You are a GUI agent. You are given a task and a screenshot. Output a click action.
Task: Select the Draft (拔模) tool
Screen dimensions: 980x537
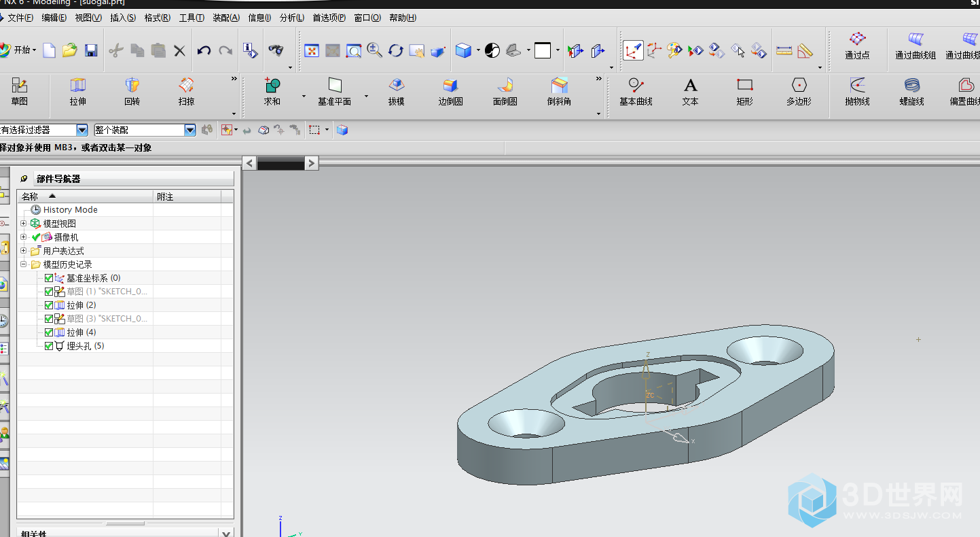coord(397,92)
